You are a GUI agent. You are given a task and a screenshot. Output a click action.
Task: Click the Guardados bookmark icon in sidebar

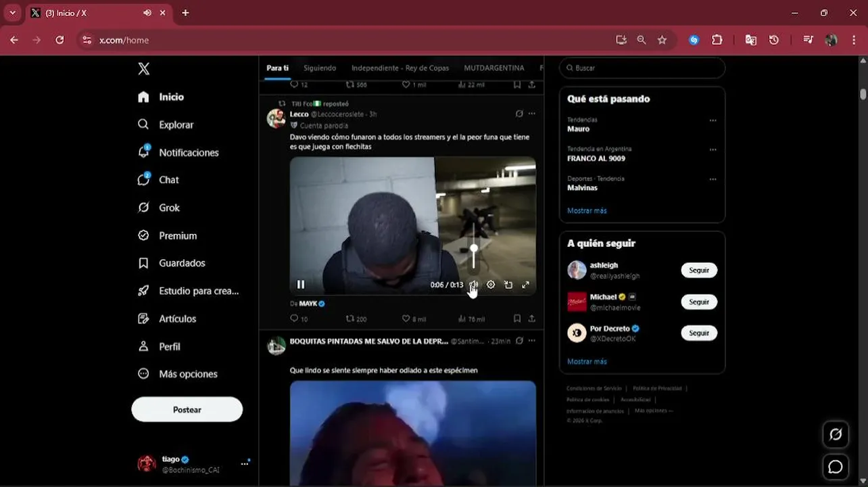point(143,263)
